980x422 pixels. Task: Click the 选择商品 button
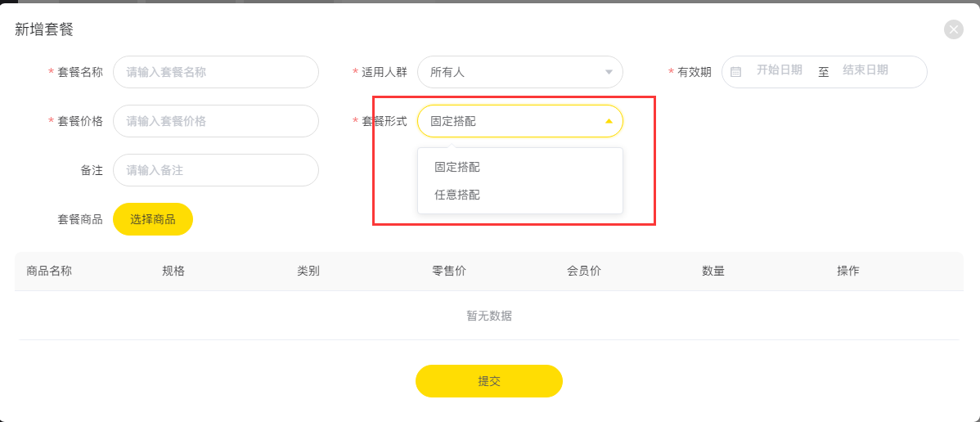(x=153, y=219)
